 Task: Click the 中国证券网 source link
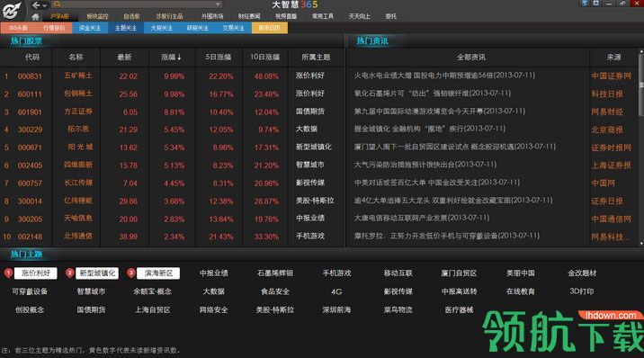click(611, 76)
